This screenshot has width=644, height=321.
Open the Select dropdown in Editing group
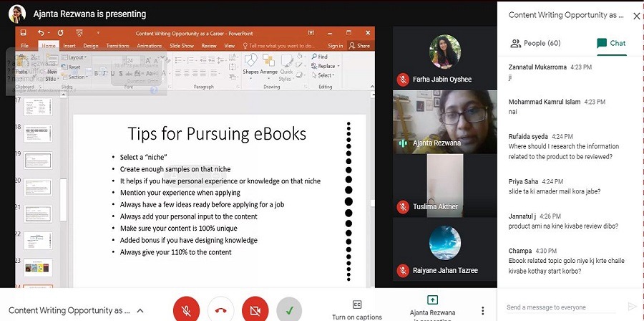pos(324,75)
